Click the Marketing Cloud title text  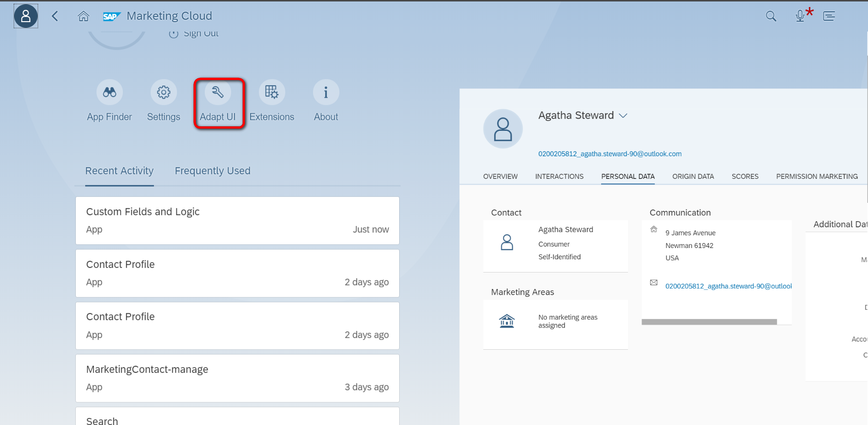click(x=169, y=16)
